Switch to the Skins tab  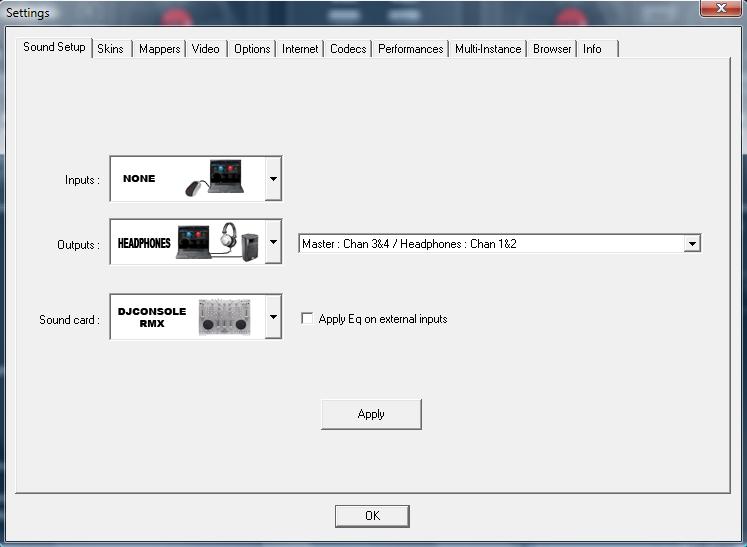tap(111, 49)
